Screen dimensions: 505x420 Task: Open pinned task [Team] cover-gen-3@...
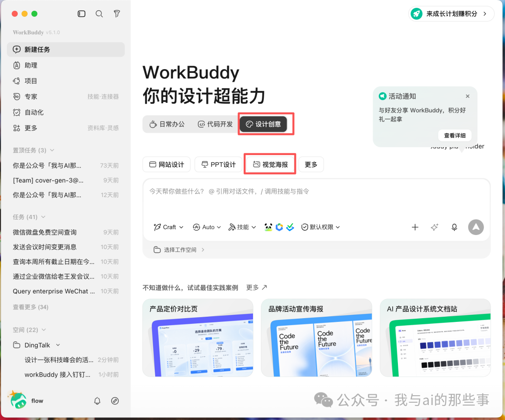coord(66,180)
